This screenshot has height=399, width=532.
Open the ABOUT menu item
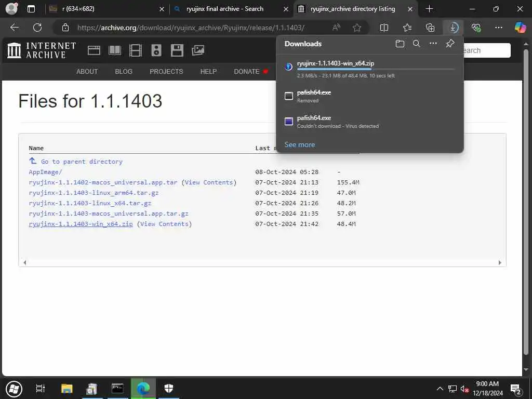click(x=87, y=72)
